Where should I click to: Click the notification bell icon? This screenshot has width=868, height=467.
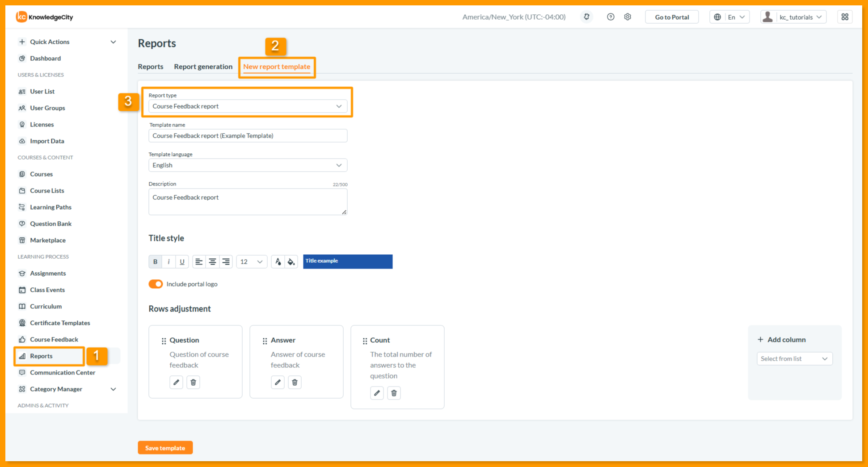586,17
